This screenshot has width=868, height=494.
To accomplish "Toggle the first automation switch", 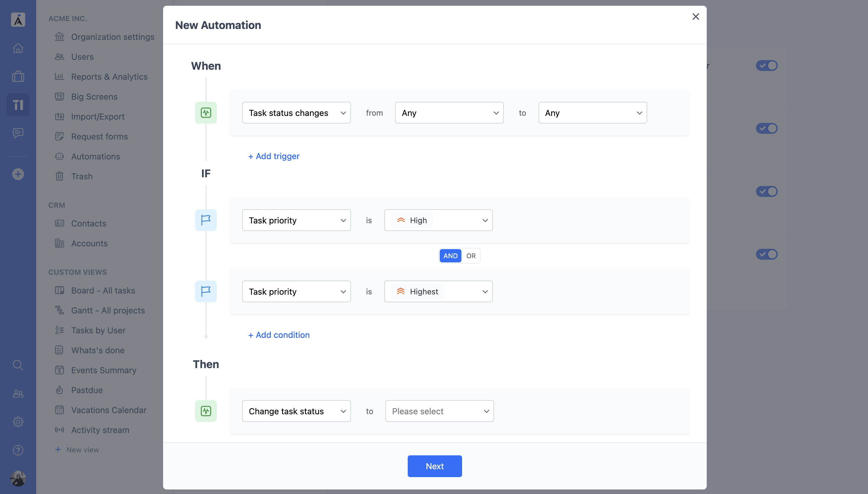I will [x=767, y=66].
